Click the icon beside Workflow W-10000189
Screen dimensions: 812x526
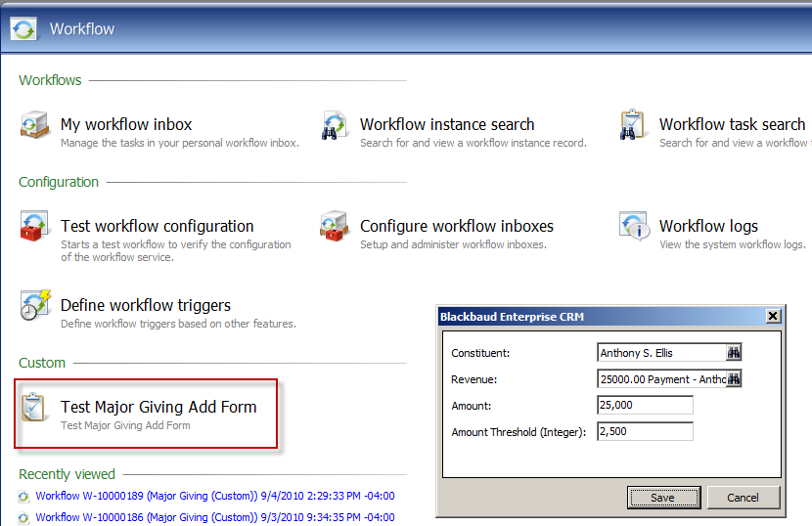[23, 497]
